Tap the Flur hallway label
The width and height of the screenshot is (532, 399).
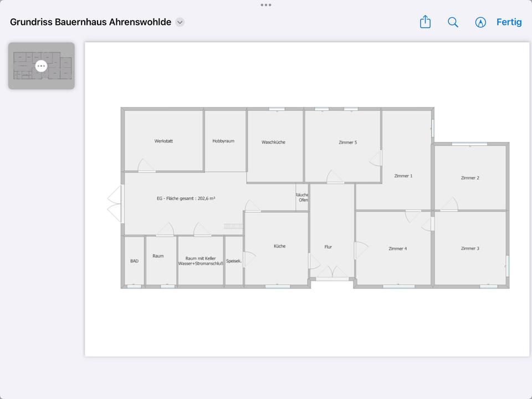328,247
